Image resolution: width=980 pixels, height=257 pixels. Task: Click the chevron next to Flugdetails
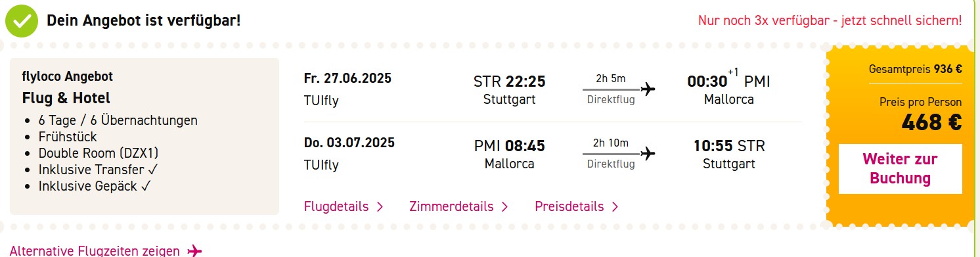click(380, 207)
